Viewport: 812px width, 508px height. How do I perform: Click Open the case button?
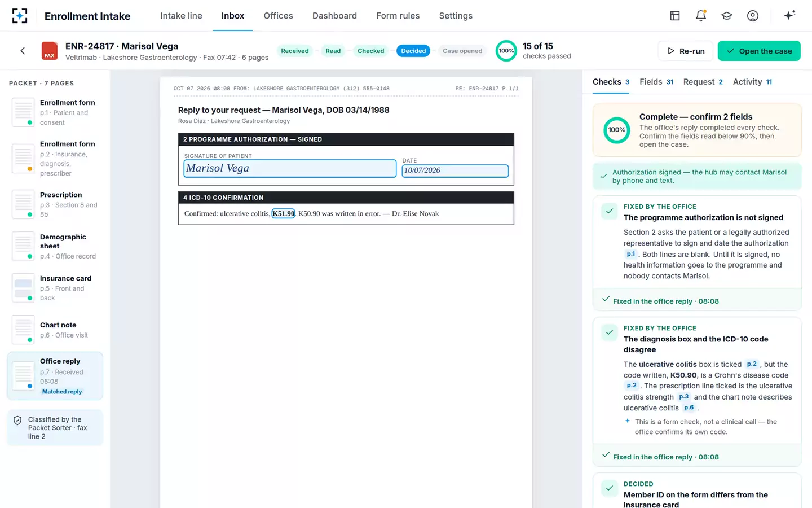point(759,51)
